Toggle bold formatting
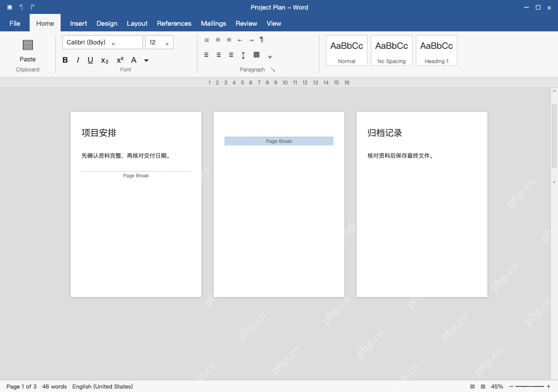558x392 pixels. coord(65,60)
